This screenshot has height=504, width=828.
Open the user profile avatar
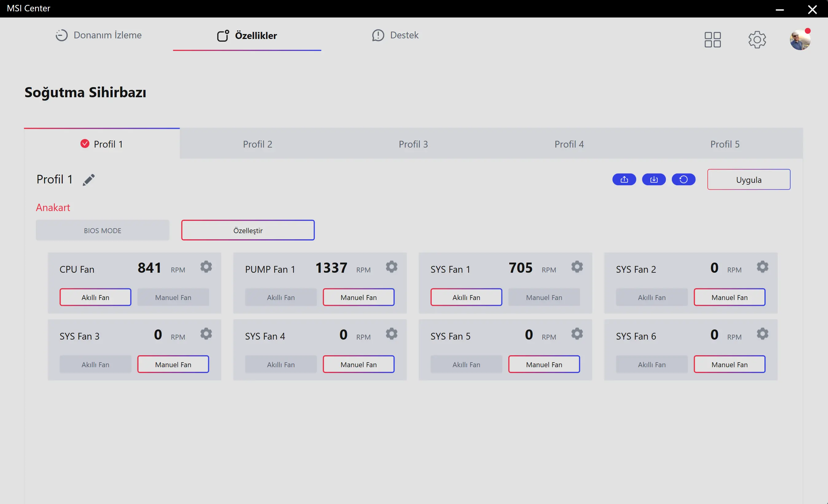point(800,40)
